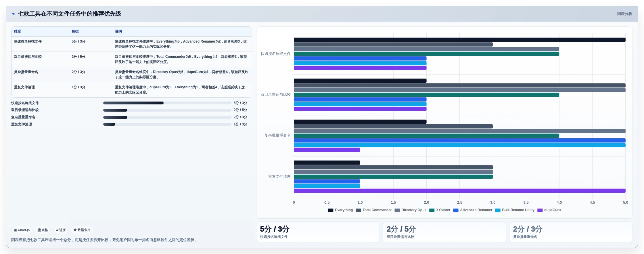This screenshot has width=644, height=254.
Task: Open the 2分 / 3分 复杂批量重命名 data card
Action: [571, 232]
